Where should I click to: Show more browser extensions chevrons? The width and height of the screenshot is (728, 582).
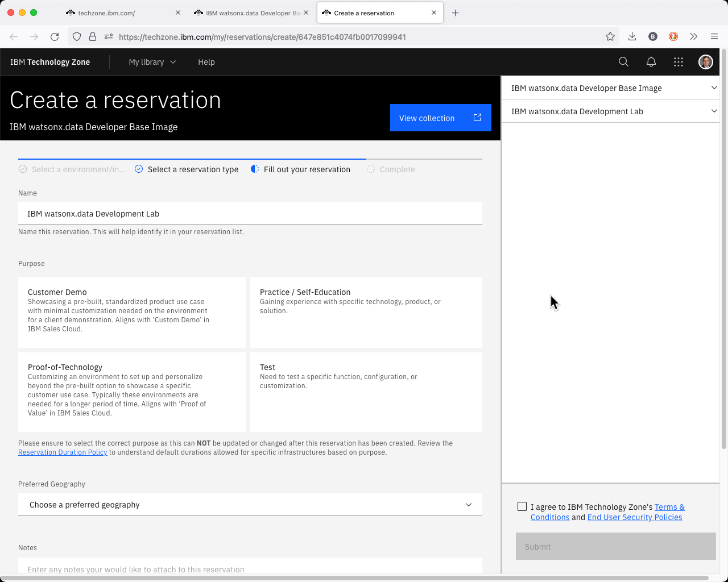coord(693,36)
